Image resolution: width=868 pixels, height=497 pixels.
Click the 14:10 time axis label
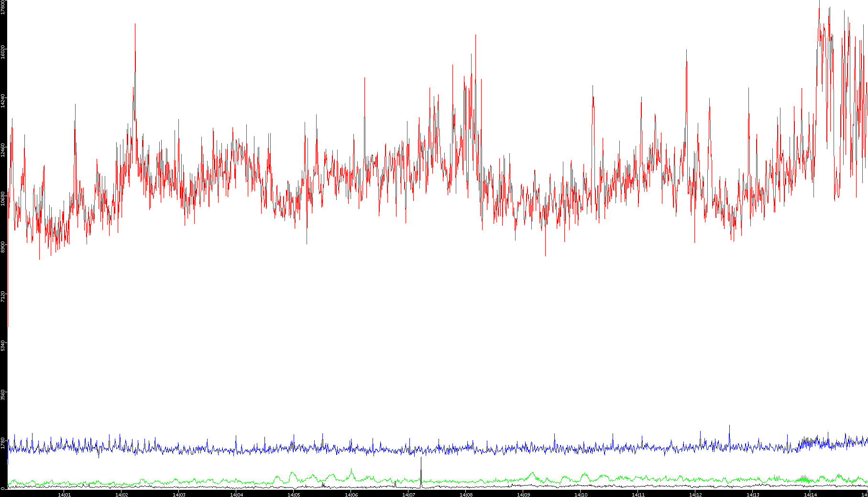tap(581, 495)
